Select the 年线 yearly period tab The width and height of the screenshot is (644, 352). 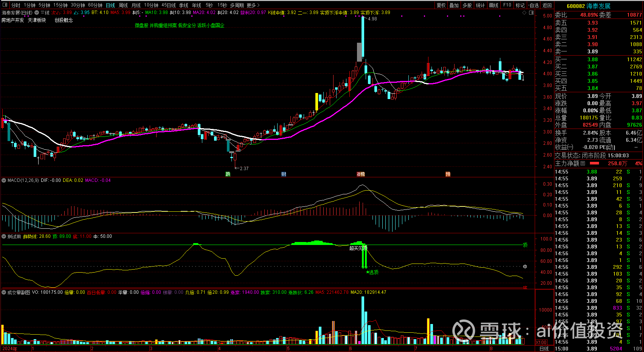click(x=197, y=5)
